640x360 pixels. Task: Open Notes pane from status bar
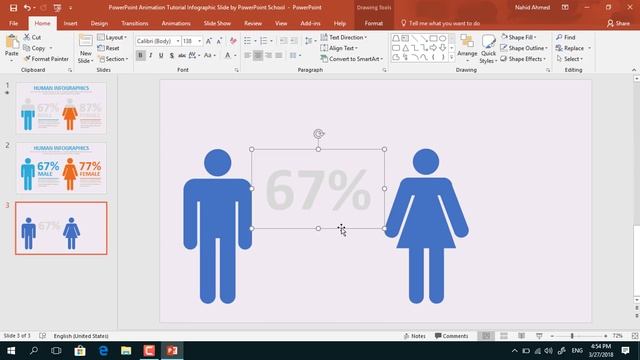[414, 336]
